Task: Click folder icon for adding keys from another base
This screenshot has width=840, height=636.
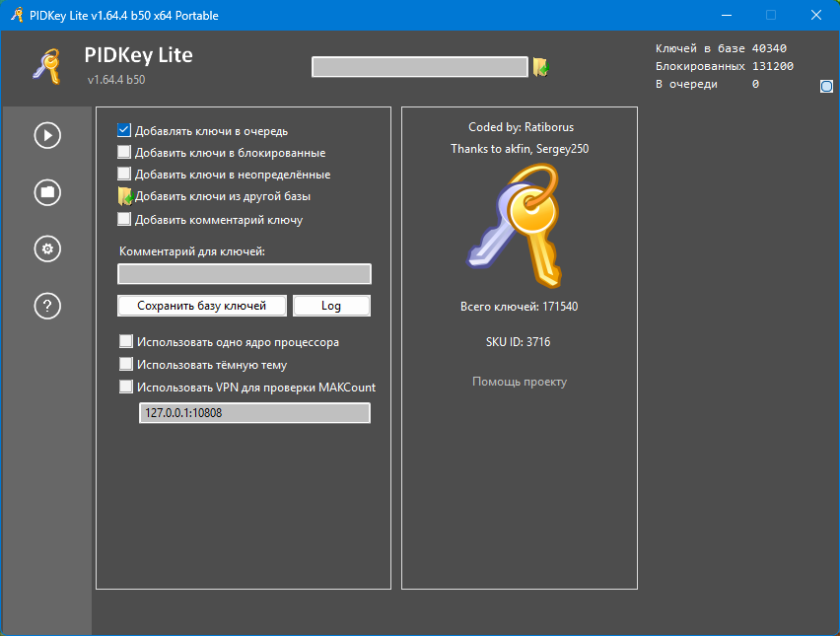Action: [124, 196]
